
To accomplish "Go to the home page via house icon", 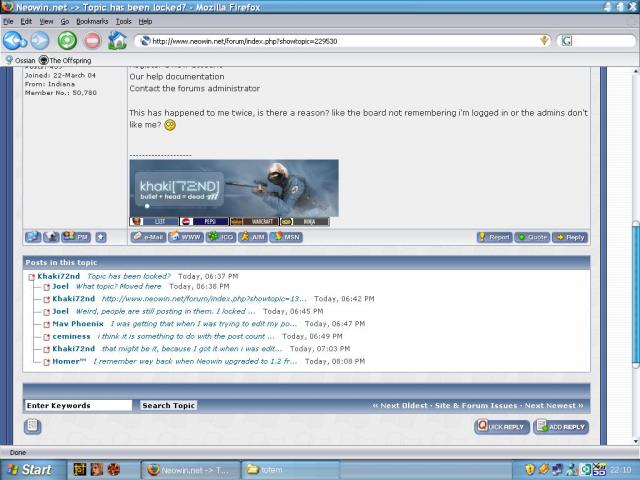I will (x=117, y=40).
